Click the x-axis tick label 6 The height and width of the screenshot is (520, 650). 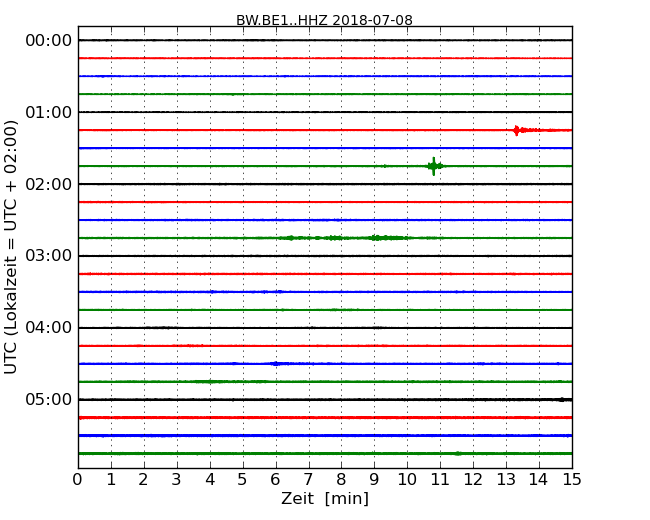click(x=276, y=480)
